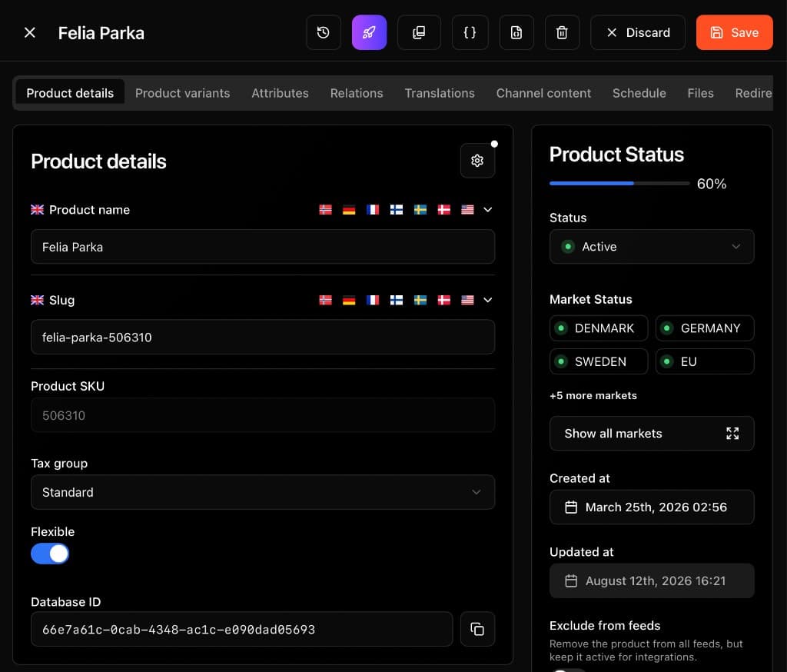This screenshot has width=787, height=672.
Task: Save the product changes
Action: click(x=734, y=32)
